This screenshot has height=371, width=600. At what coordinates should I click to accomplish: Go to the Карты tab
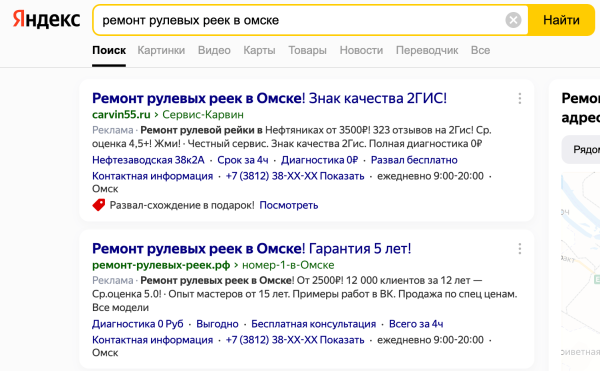[x=259, y=50]
